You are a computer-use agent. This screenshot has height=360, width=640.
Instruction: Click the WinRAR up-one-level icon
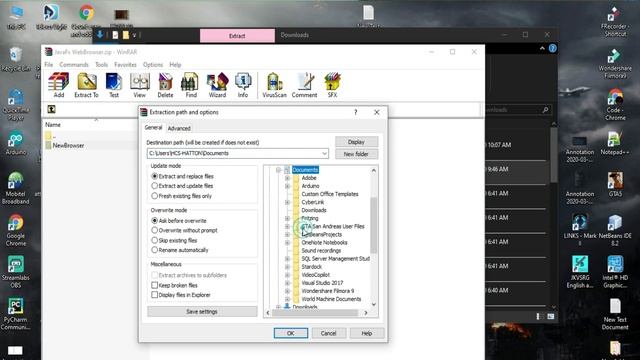[x=51, y=109]
